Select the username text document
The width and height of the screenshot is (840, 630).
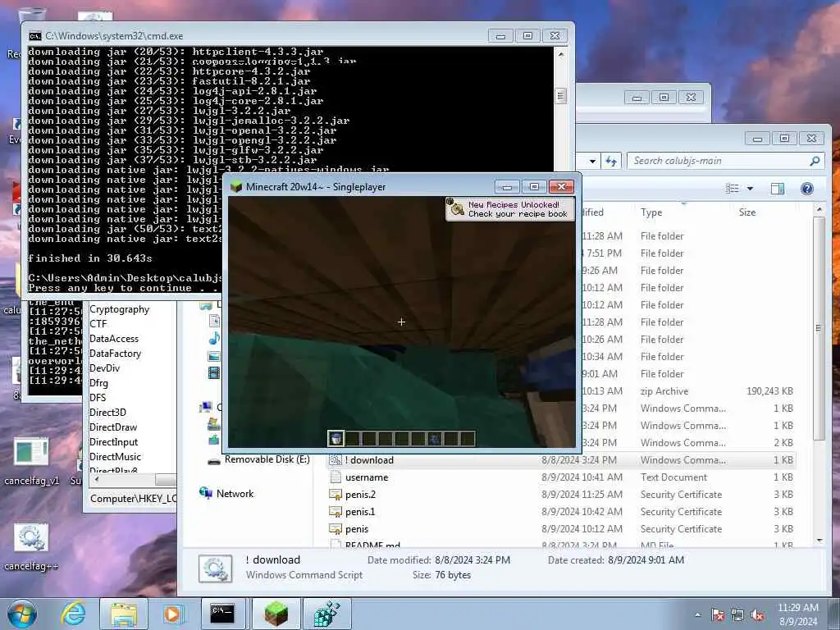point(561,477)
